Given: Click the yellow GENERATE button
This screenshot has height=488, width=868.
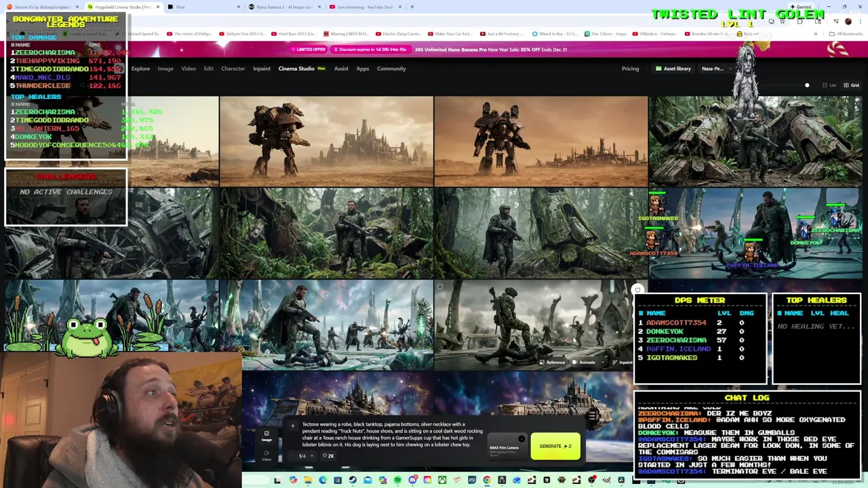Looking at the screenshot, I should click(x=555, y=446).
